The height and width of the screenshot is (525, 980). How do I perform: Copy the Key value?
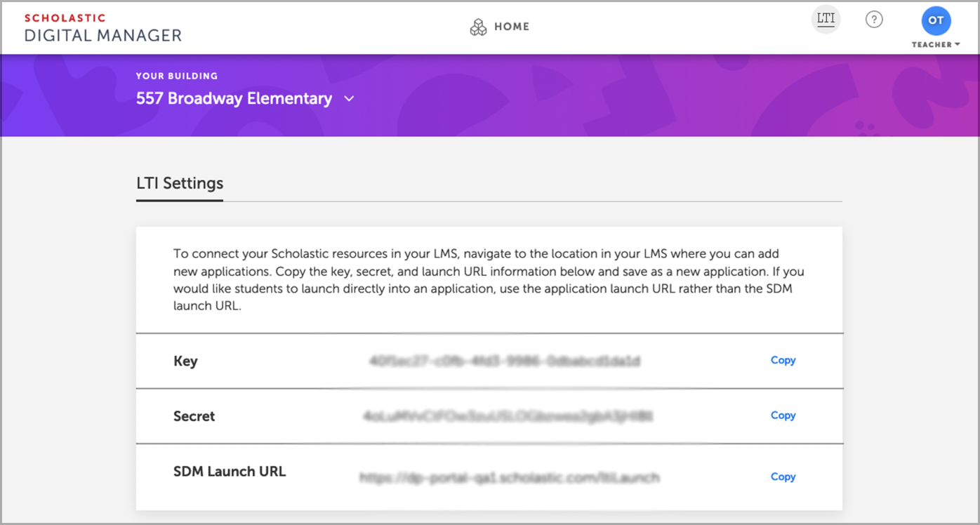(x=783, y=360)
